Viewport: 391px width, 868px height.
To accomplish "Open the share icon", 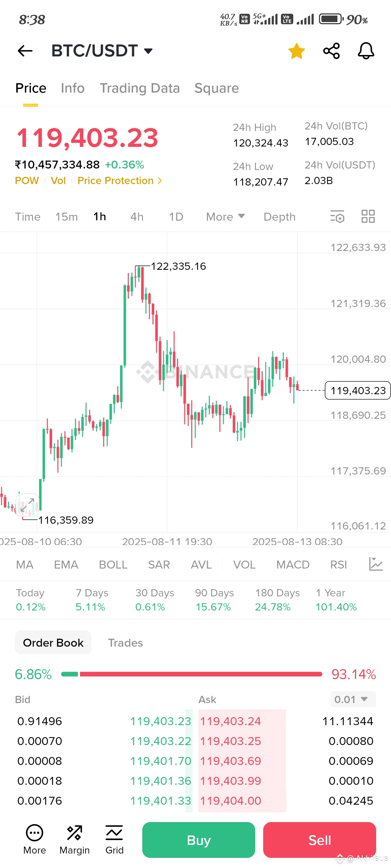I will pyautogui.click(x=331, y=51).
